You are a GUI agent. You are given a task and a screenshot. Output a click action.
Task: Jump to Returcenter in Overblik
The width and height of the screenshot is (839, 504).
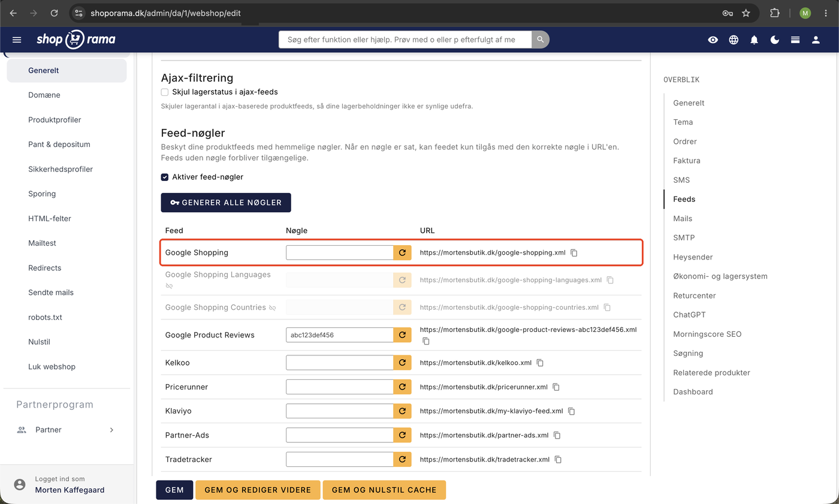[695, 295]
